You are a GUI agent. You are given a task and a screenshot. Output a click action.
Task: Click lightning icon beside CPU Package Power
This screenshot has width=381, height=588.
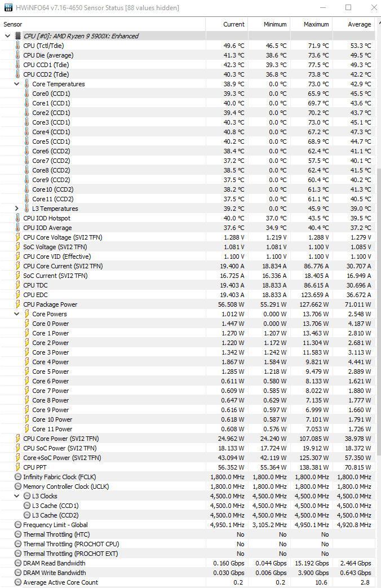[17, 304]
